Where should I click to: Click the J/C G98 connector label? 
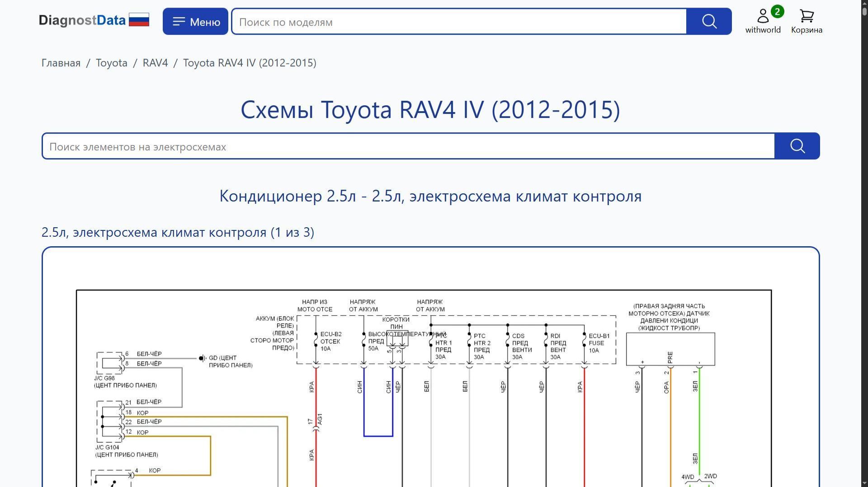coord(125,382)
